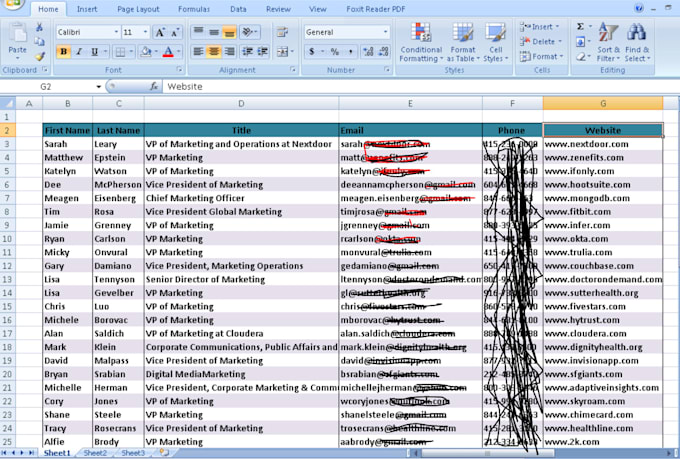680x459 pixels.
Task: Click the red font color swatch
Action: coord(169,51)
